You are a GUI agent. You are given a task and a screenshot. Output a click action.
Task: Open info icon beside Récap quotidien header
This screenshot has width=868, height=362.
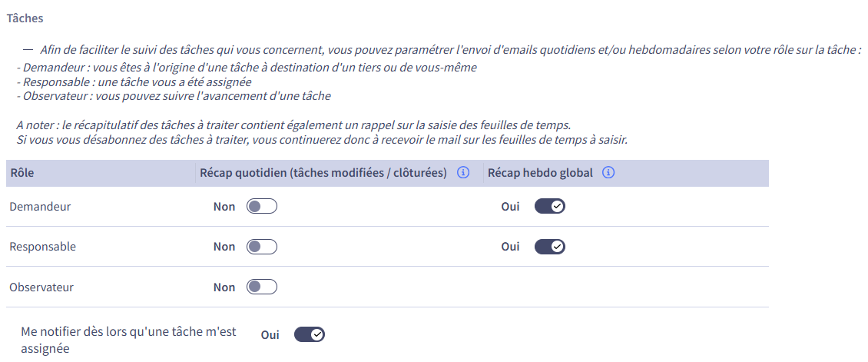coord(463,173)
